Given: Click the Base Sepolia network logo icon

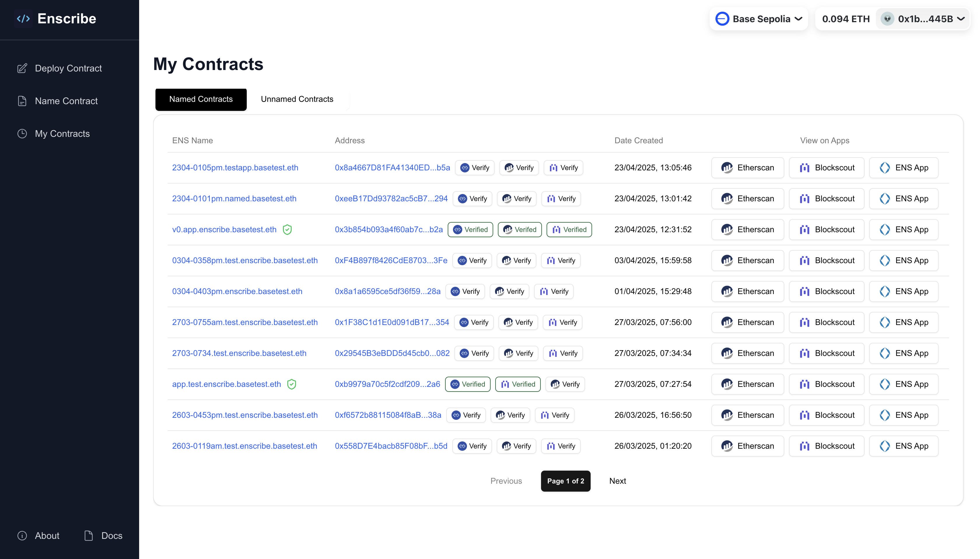Looking at the screenshot, I should click(722, 19).
